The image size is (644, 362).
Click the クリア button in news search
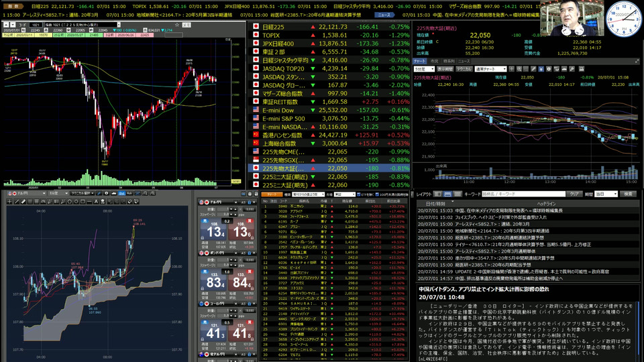tap(574, 194)
